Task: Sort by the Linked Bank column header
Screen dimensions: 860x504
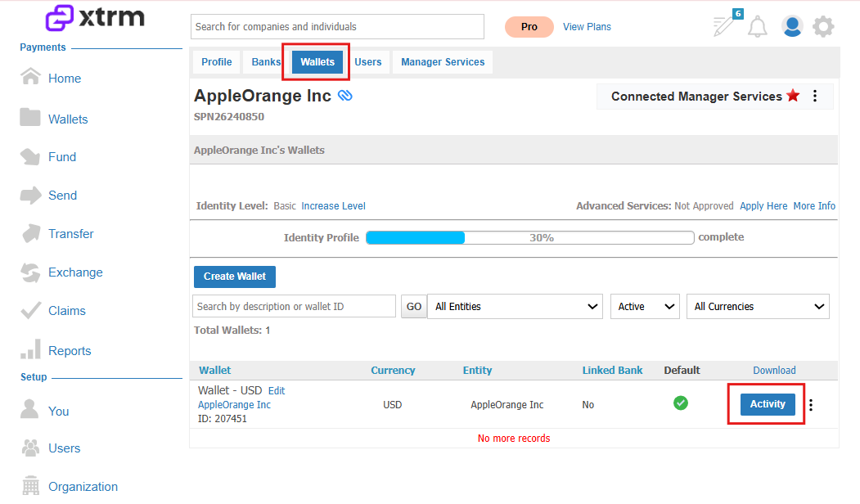Action: click(612, 371)
